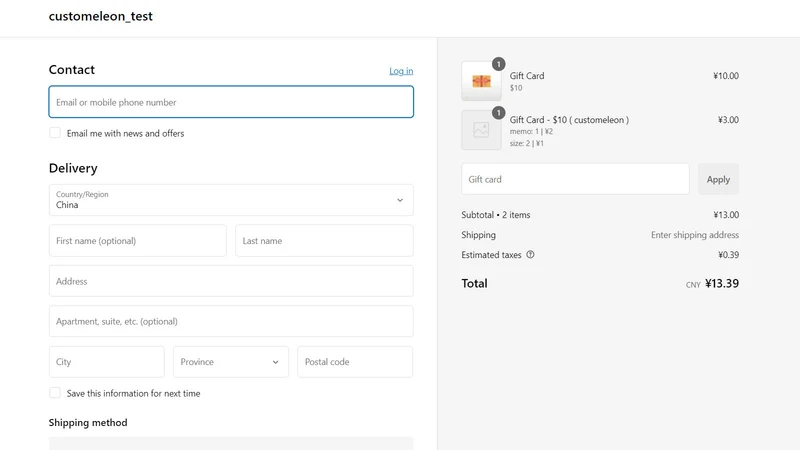
Task: Click the 'Subtotal • 2 items' label
Action: click(495, 215)
